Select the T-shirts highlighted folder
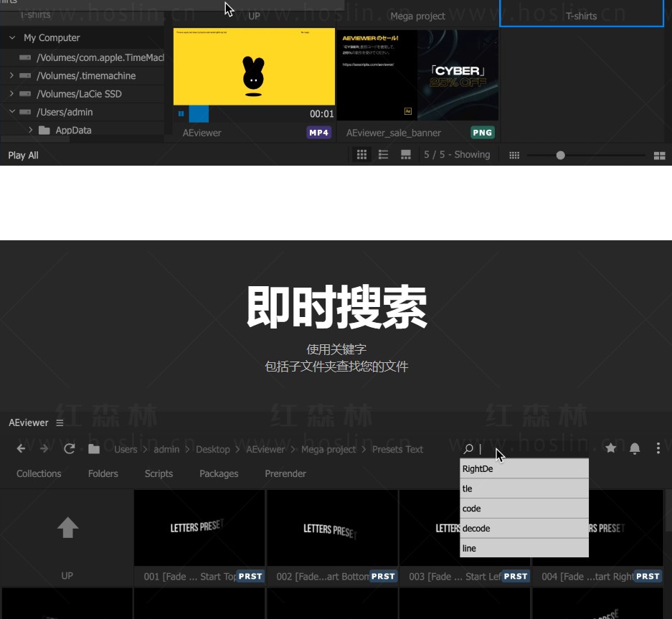 582,14
